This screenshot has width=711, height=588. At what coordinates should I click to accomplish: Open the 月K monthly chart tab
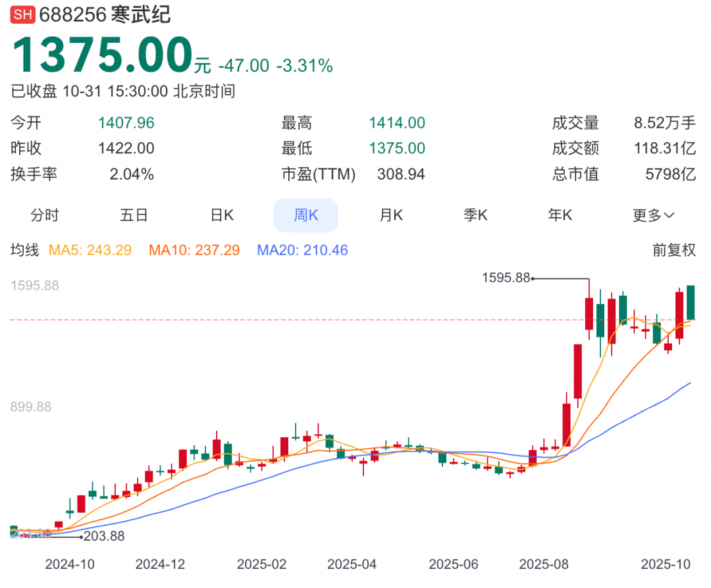pyautogui.click(x=391, y=215)
